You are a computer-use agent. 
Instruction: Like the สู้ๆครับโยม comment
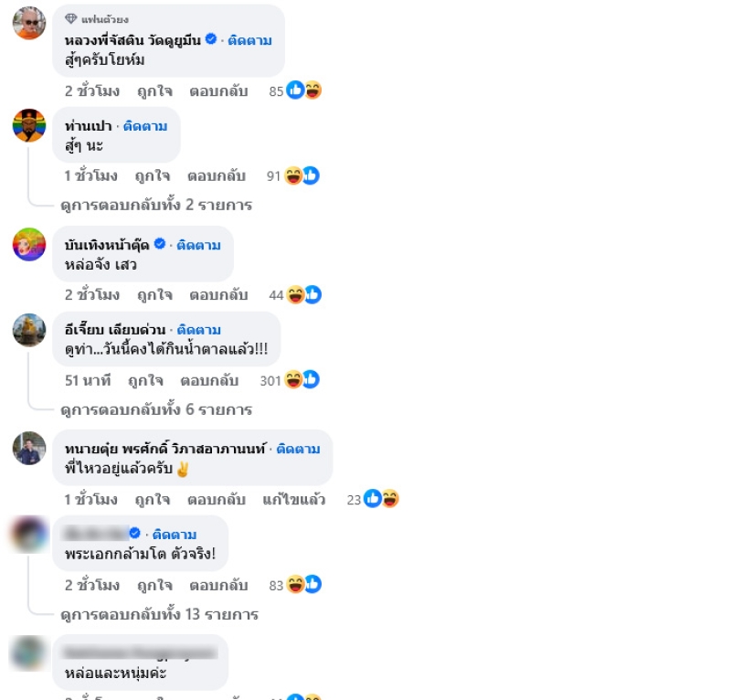pyautogui.click(x=154, y=91)
